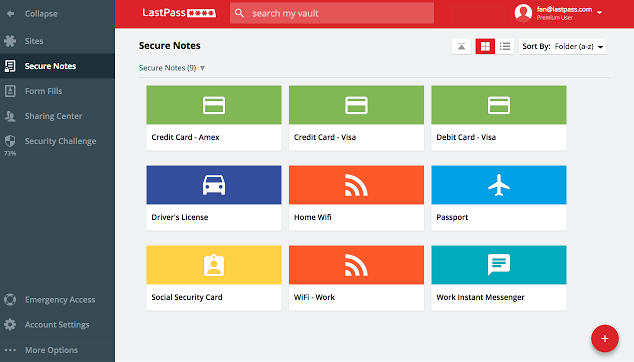Open the Work Instant Messenger chat icon
The height and width of the screenshot is (362, 634).
[x=499, y=265]
